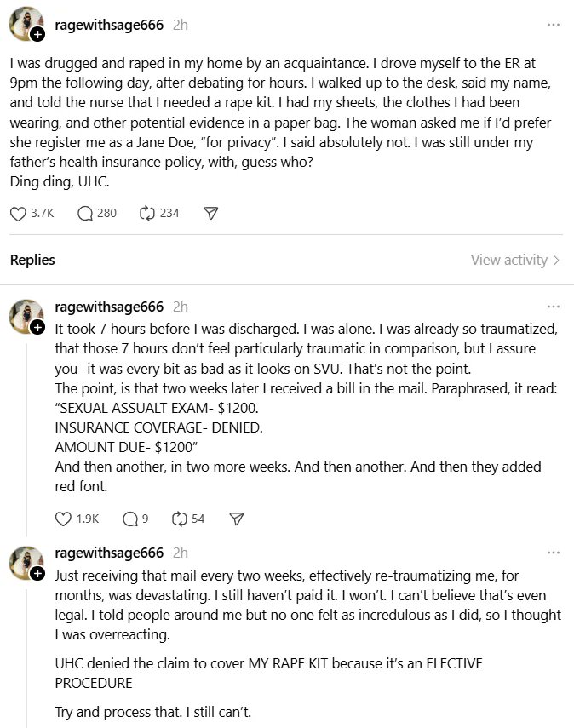574x728 pixels.
Task: Open more options menu on first reply
Action: 553,307
